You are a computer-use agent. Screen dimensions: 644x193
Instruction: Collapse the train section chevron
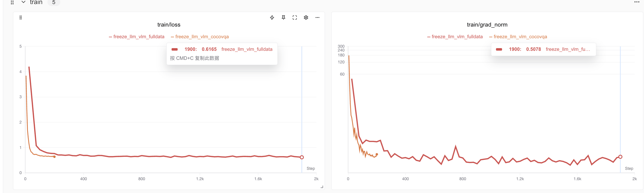coord(24,2)
